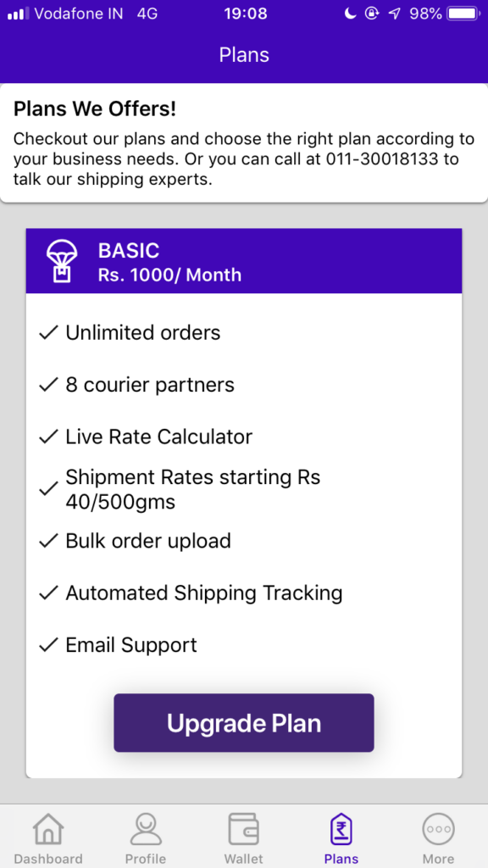Select the BASIC Rs. 1000/ Month header
Image resolution: width=488 pixels, height=868 pixels.
[x=244, y=261]
